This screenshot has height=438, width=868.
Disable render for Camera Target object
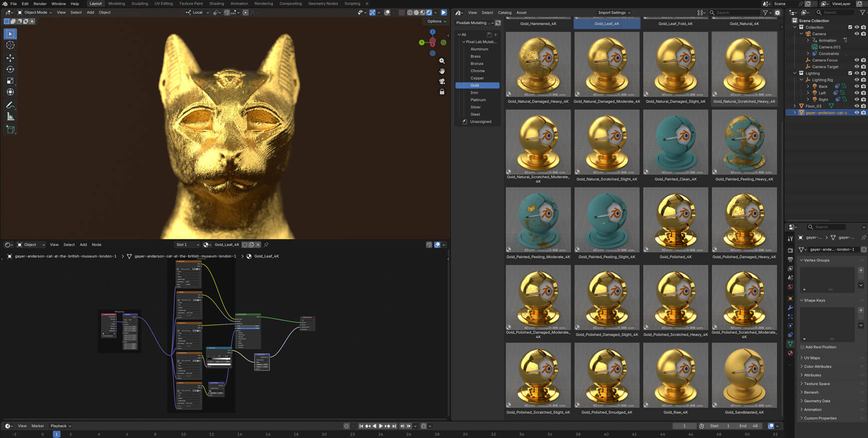(864, 67)
